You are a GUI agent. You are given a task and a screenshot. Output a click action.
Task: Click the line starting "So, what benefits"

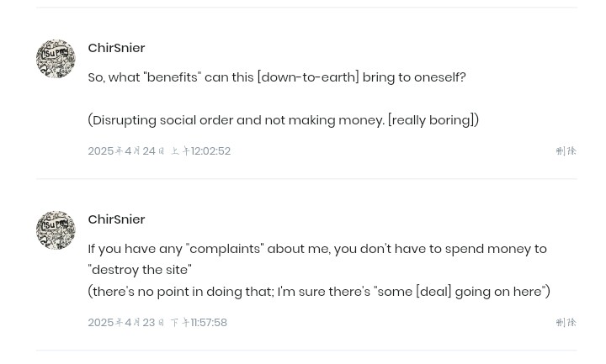click(277, 77)
